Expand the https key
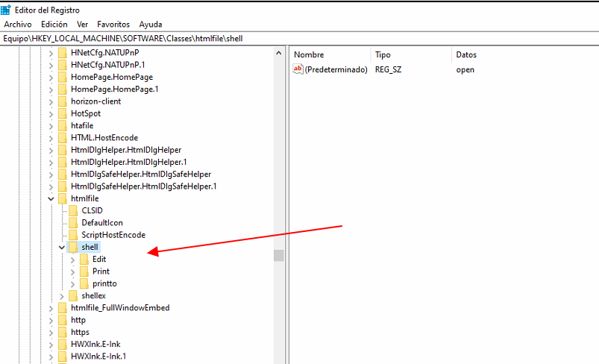 pos(51,333)
